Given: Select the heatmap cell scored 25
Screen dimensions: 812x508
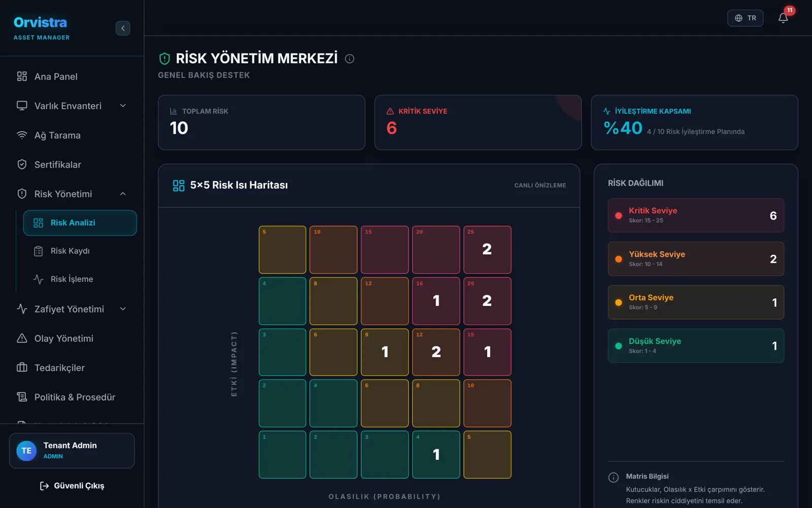Looking at the screenshot, I should tap(487, 249).
